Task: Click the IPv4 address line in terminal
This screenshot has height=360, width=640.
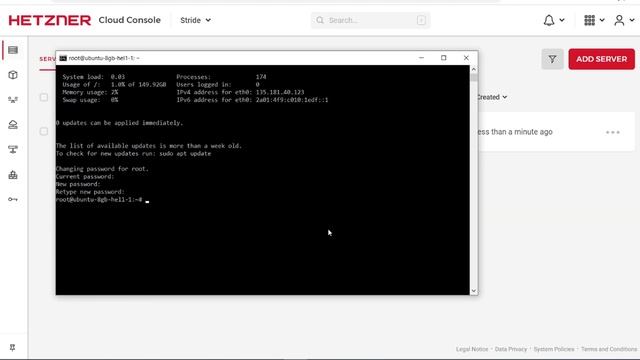Action: pyautogui.click(x=240, y=92)
